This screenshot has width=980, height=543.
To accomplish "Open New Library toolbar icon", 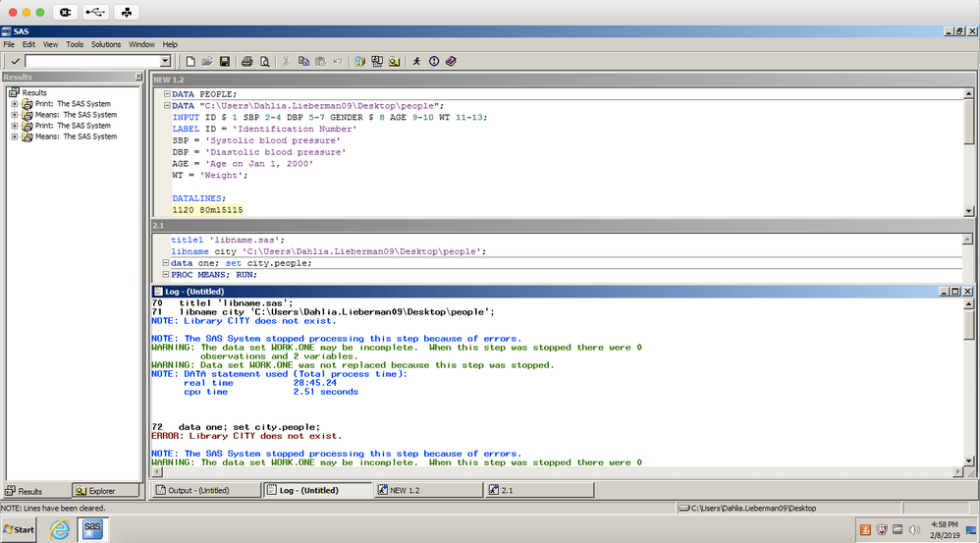I will (360, 61).
